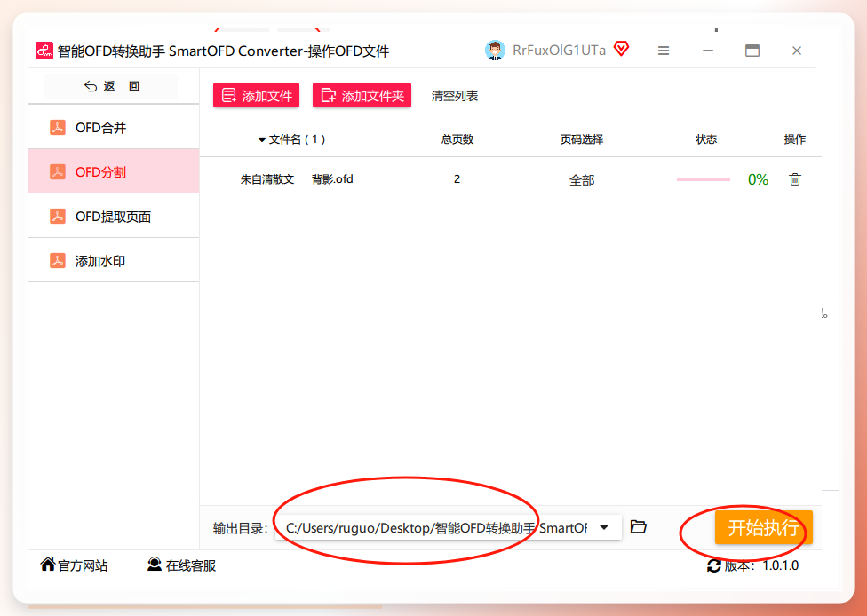867x616 pixels.
Task: Clear the list with 清空列表
Action: click(x=455, y=96)
